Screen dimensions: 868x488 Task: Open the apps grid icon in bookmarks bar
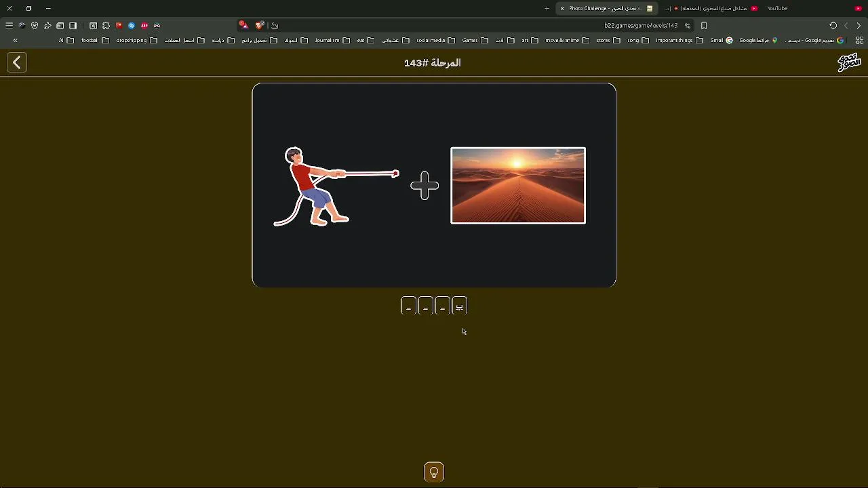tap(859, 41)
